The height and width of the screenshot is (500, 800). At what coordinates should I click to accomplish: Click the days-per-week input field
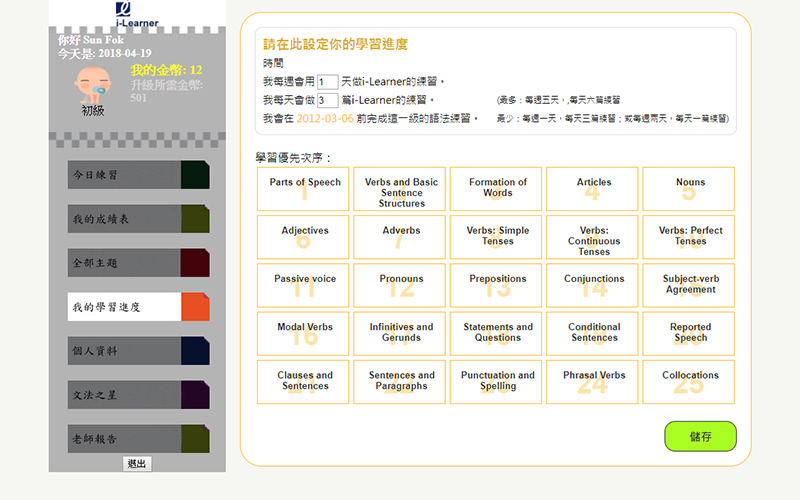(x=328, y=82)
